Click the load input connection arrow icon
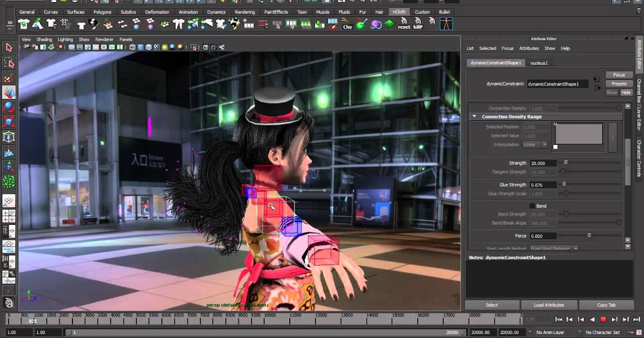This screenshot has width=644, height=338. click(597, 79)
